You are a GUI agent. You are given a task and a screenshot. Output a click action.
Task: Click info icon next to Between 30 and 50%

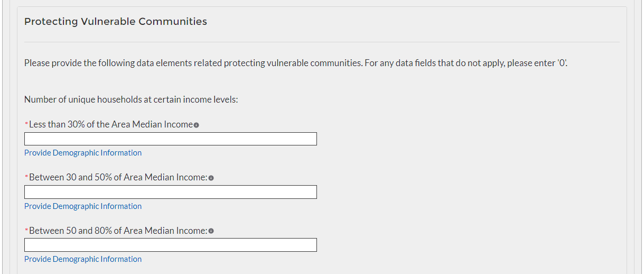pyautogui.click(x=211, y=178)
